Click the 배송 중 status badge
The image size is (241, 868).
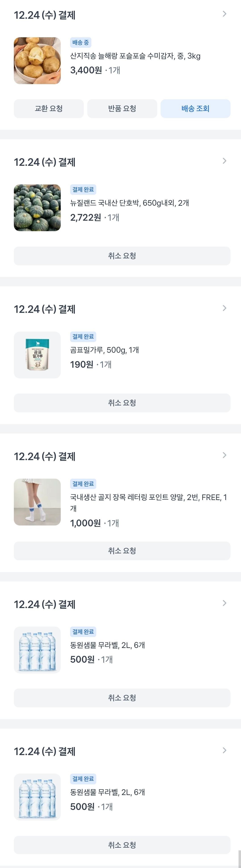coord(81,42)
